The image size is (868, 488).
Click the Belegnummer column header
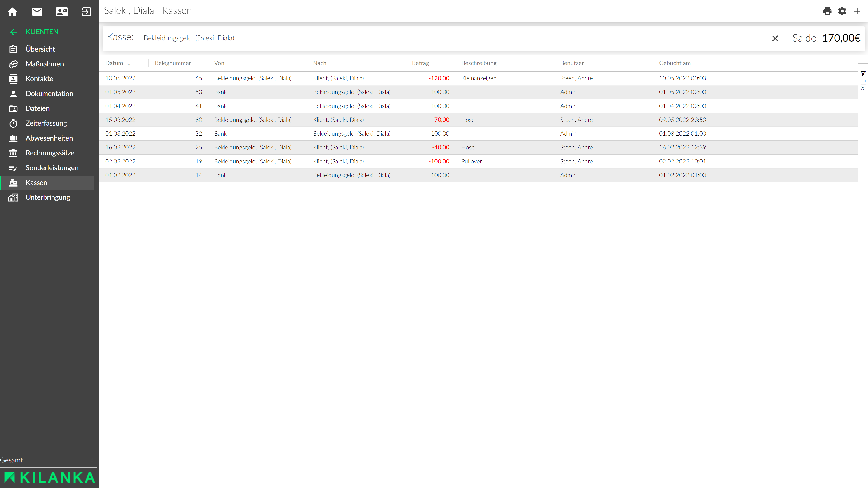(172, 63)
